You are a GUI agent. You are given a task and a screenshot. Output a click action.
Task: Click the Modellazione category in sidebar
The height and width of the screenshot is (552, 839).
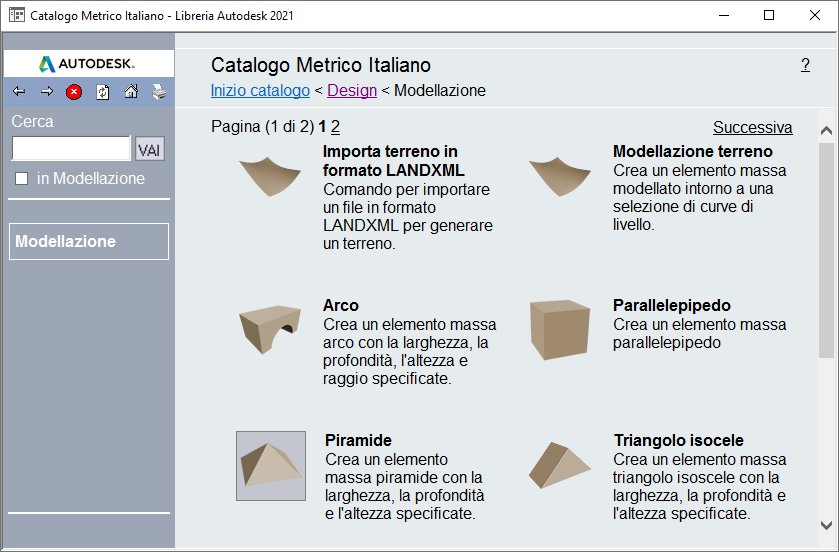tap(88, 242)
